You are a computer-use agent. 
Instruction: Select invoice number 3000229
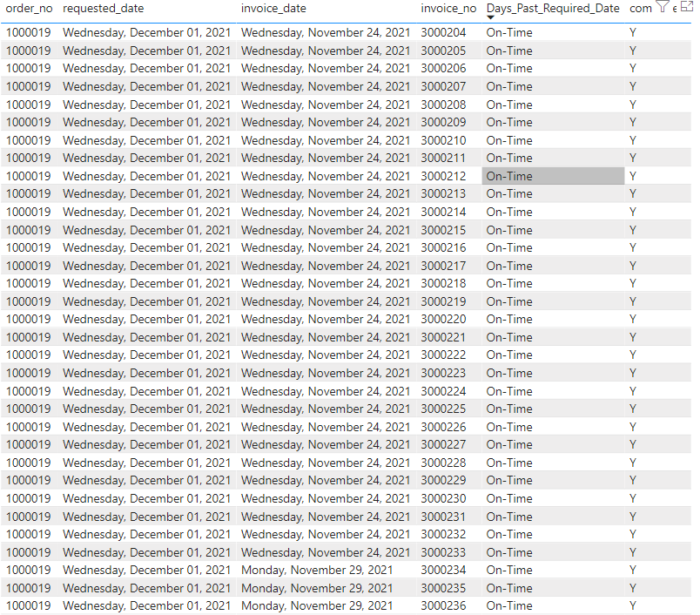pyautogui.click(x=443, y=481)
